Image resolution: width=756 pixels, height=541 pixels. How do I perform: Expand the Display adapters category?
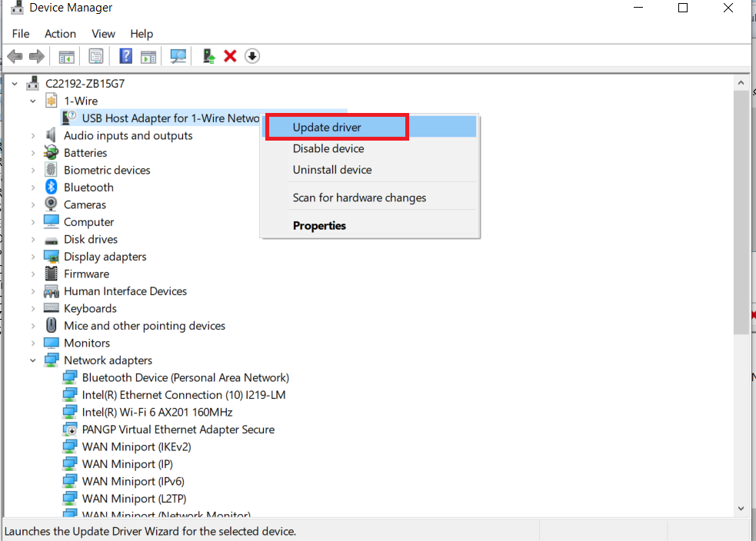click(33, 257)
